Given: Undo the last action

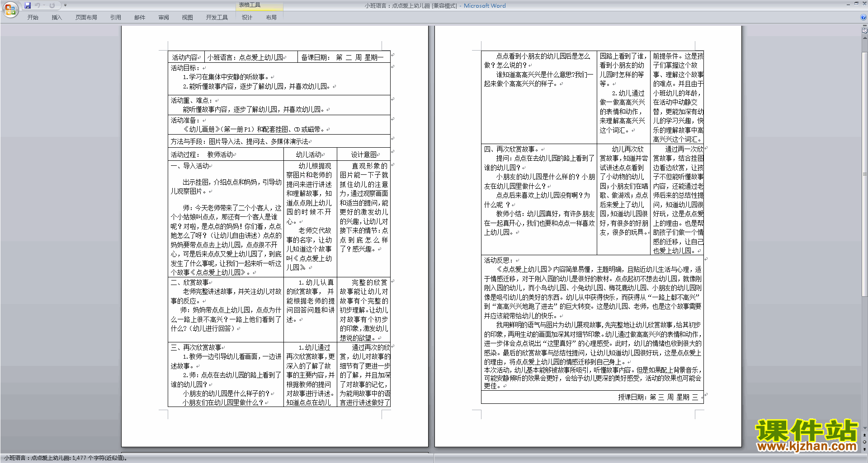Looking at the screenshot, I should tap(38, 5).
